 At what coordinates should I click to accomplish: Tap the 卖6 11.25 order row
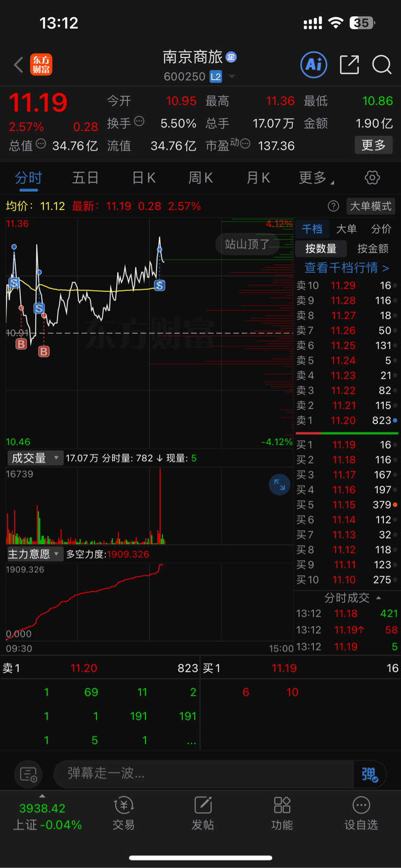tap(347, 346)
